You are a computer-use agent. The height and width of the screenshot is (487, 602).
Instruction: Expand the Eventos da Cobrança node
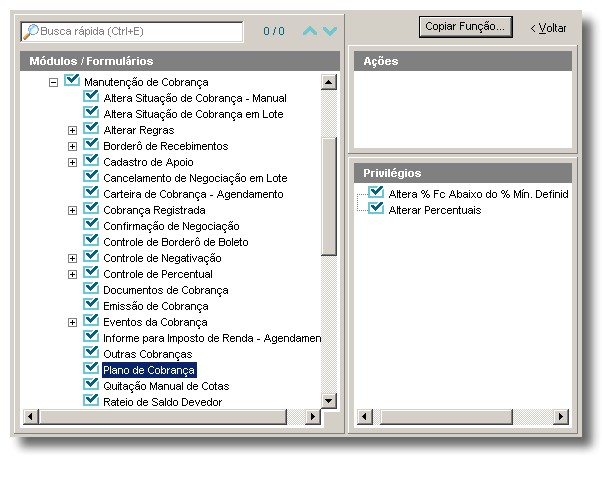pyautogui.click(x=72, y=323)
